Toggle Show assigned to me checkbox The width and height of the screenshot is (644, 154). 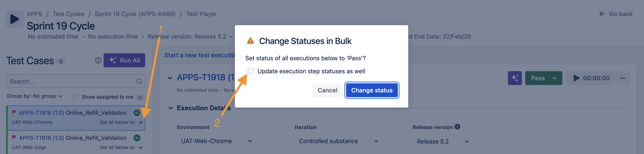75,97
